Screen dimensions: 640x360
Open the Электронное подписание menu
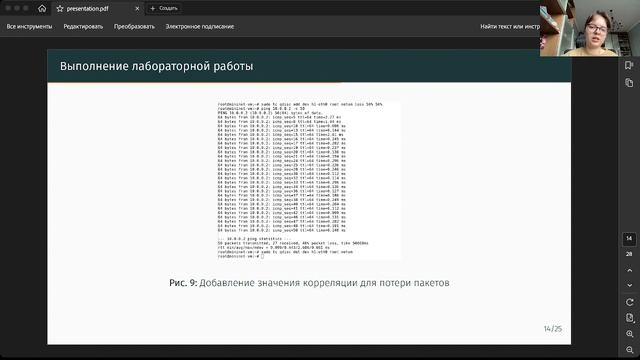(x=200, y=27)
